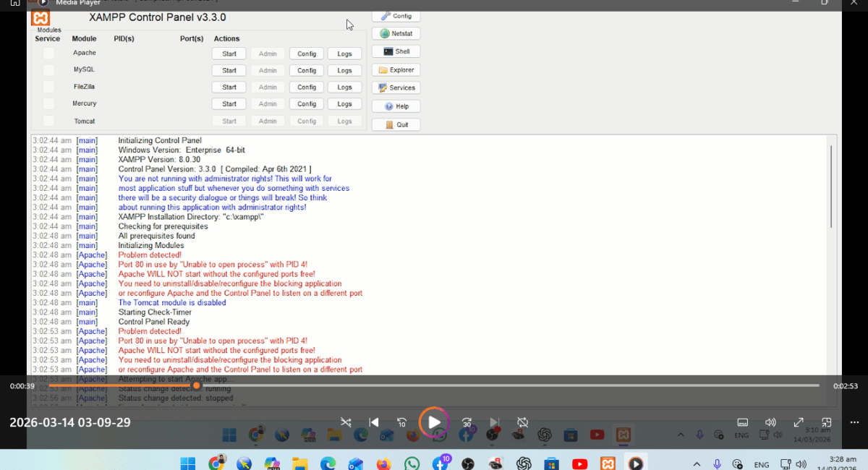Click the video seek slider handle
This screenshot has width=868, height=470.
click(x=196, y=385)
